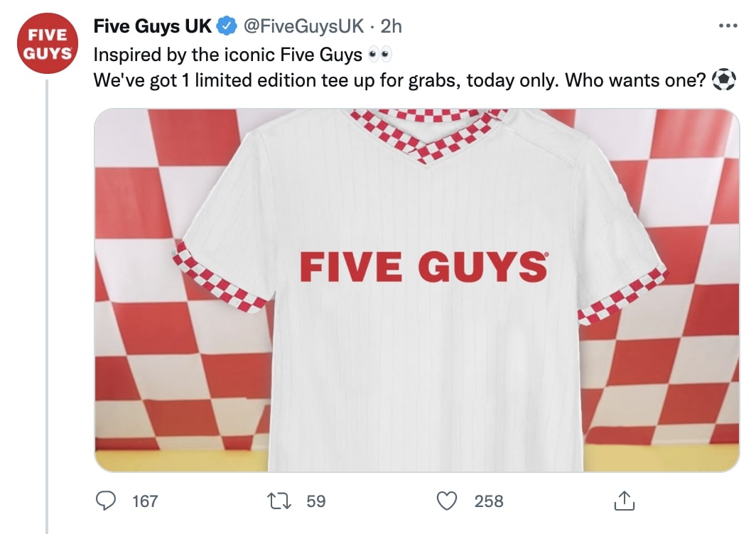The height and width of the screenshot is (534, 756).
Task: Click the blue verified badge
Action: 227,27
